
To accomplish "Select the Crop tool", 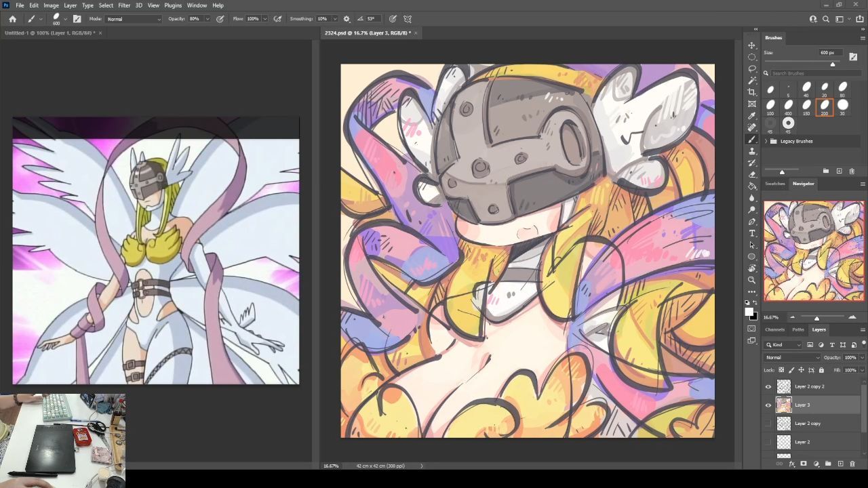I will tap(751, 92).
